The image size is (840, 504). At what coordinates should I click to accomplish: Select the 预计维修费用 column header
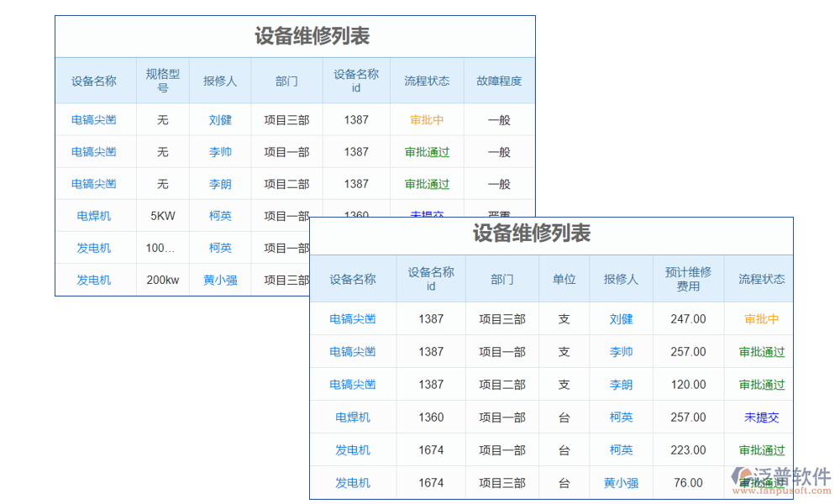[x=688, y=278]
